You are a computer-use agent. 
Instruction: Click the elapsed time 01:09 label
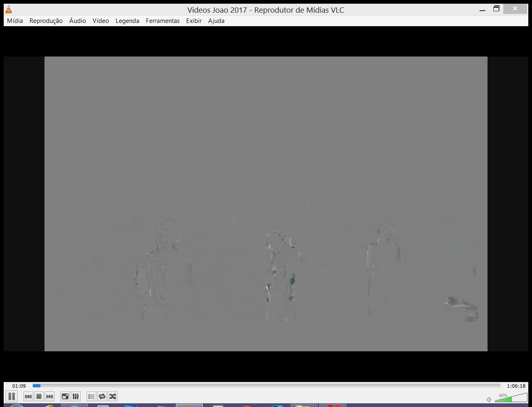(19, 386)
